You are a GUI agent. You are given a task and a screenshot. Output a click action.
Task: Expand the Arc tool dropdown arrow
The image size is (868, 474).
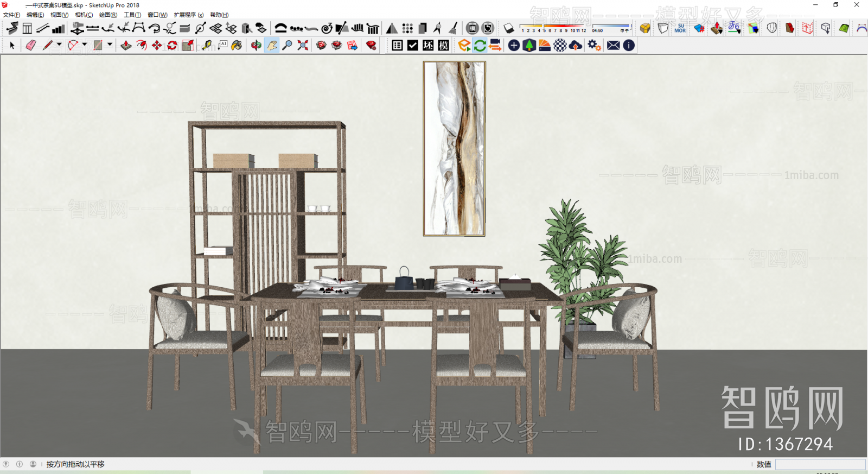85,45
